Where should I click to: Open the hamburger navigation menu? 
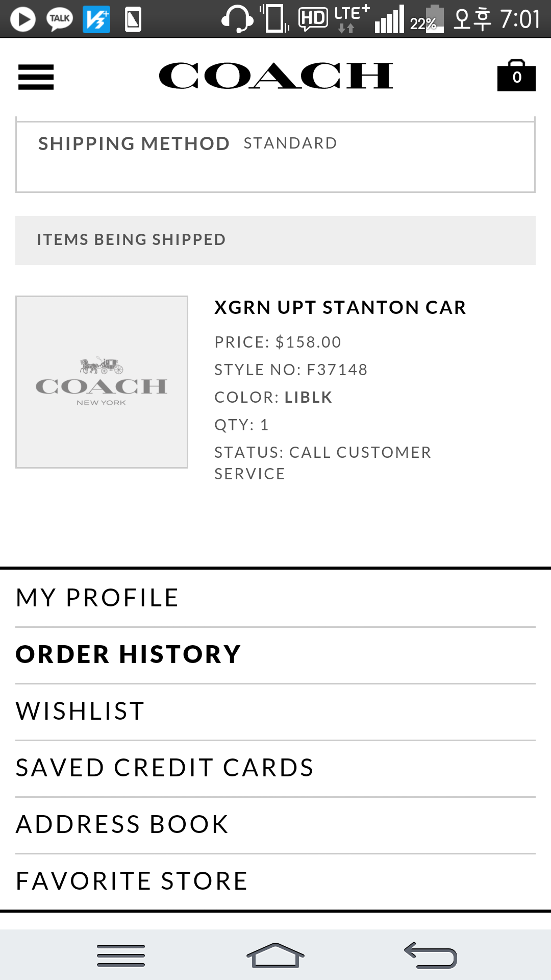coord(36,77)
